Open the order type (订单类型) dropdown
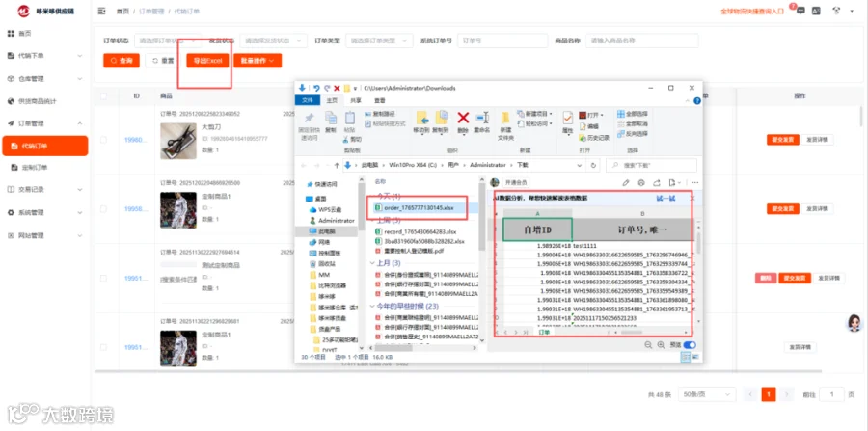Image resolution: width=868 pixels, height=431 pixels. 379,40
